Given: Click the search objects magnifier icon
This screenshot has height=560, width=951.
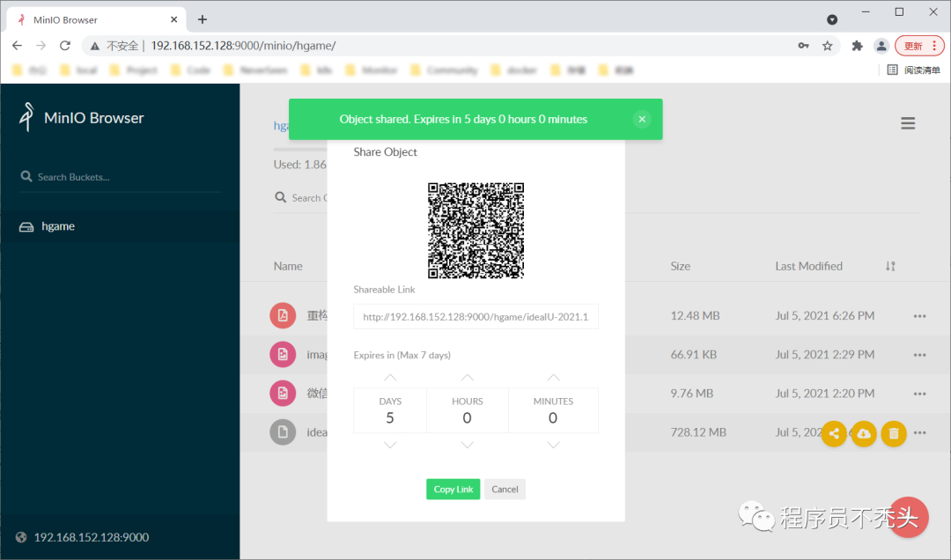Looking at the screenshot, I should click(280, 197).
